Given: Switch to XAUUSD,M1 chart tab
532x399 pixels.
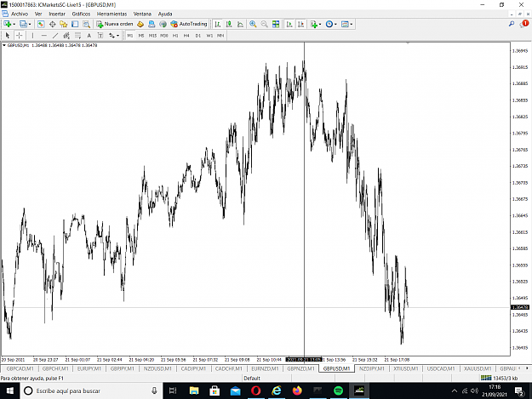Looking at the screenshot, I should [478, 368].
